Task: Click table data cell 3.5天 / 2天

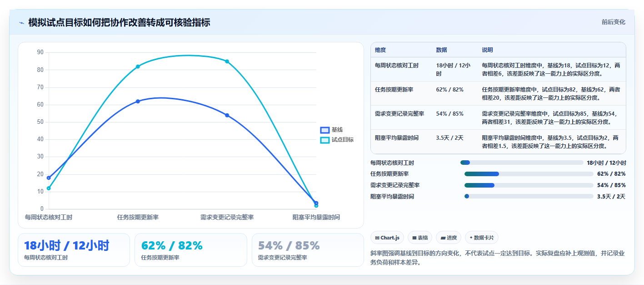Action: 449,138
